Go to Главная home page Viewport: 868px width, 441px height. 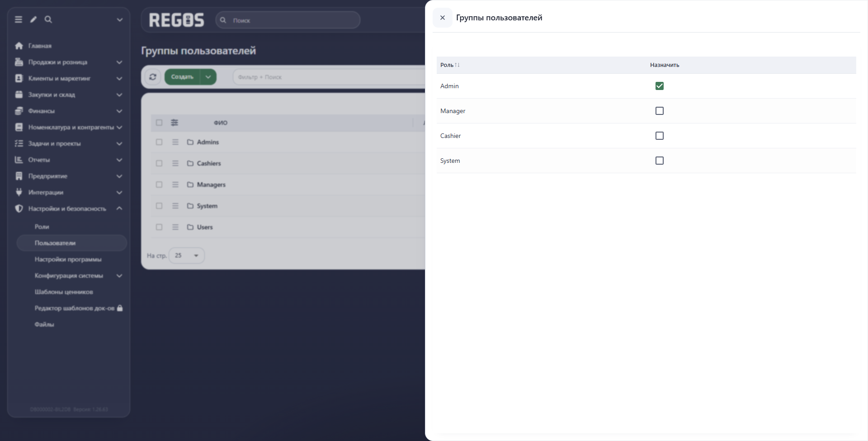[x=40, y=46]
